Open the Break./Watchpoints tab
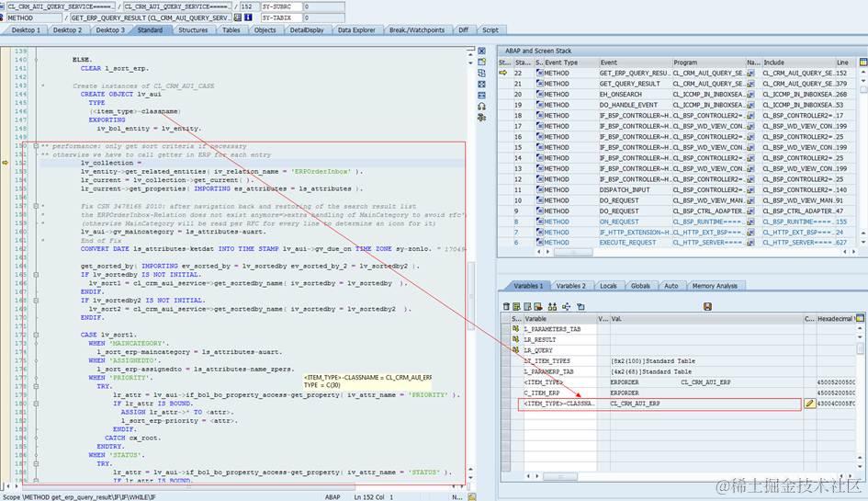The height and width of the screenshot is (501, 868). 417,30
